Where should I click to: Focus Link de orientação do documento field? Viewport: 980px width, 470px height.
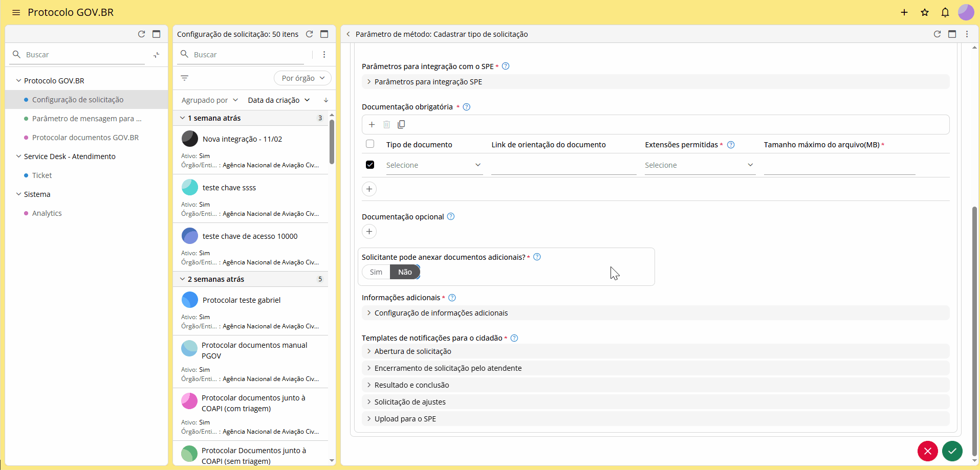(x=563, y=166)
